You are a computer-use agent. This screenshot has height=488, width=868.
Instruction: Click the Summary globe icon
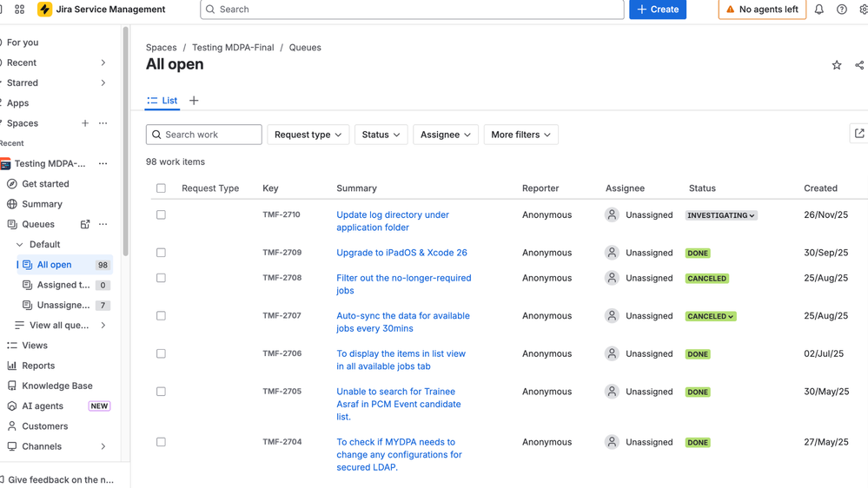pos(11,204)
